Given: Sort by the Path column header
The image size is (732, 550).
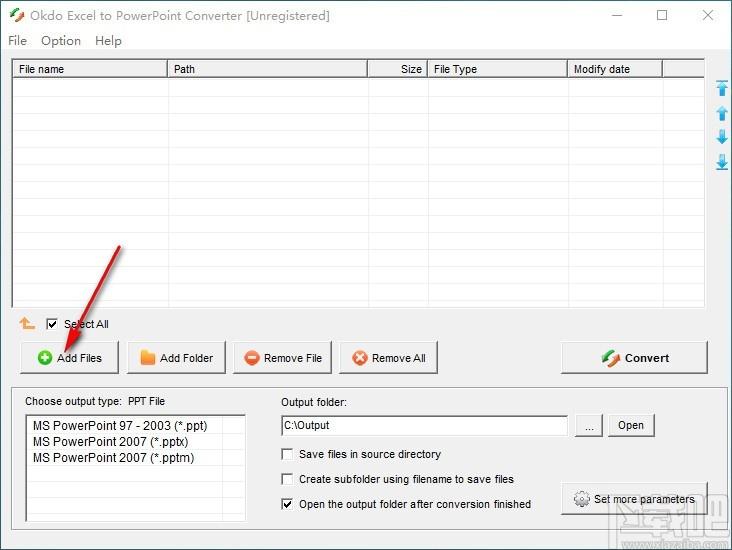Looking at the screenshot, I should pos(267,69).
